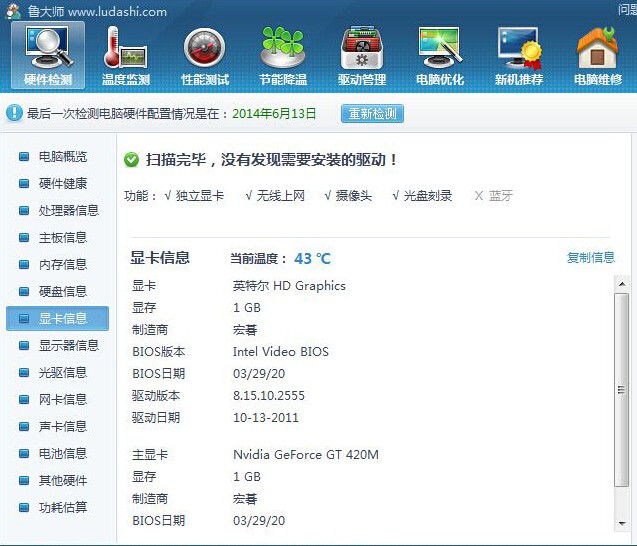Open the 温度监测 thermometer icon

click(x=126, y=56)
